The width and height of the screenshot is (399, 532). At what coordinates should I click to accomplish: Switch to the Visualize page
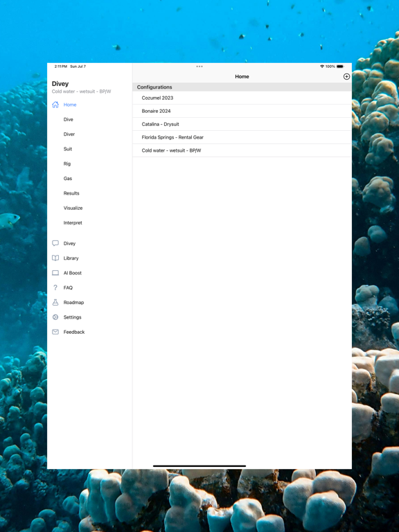click(73, 208)
